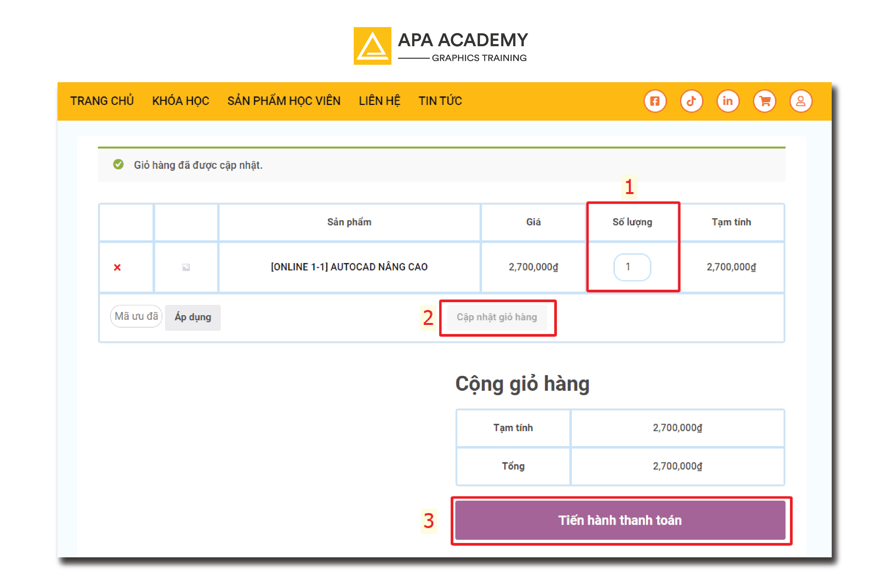Open the Liên Hệ menu
Screen dimensions: 882x588
tap(379, 101)
